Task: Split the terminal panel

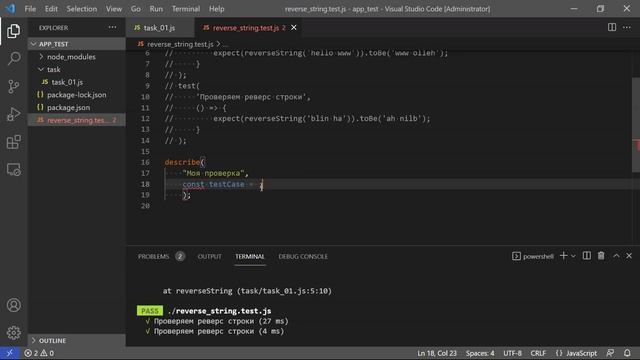Action: tap(587, 256)
